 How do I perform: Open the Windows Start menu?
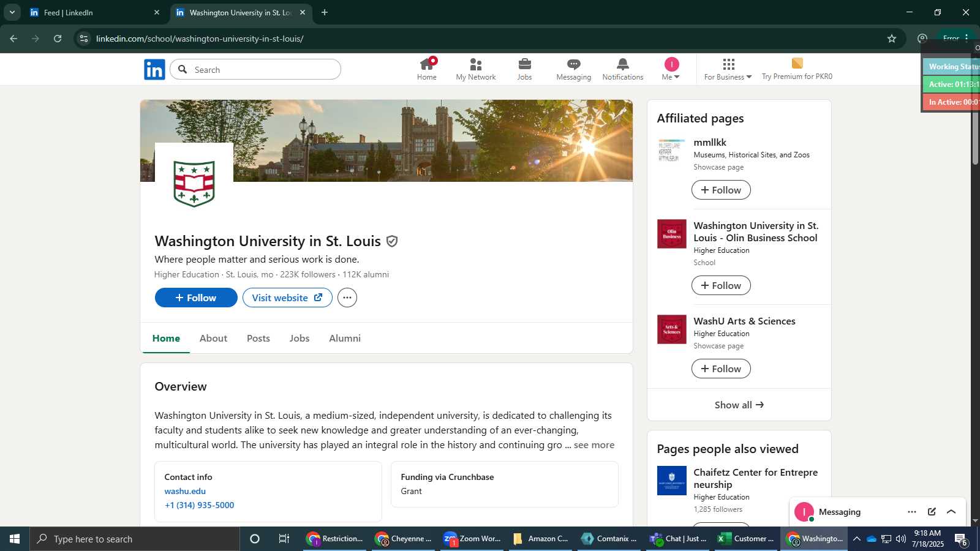click(15, 539)
